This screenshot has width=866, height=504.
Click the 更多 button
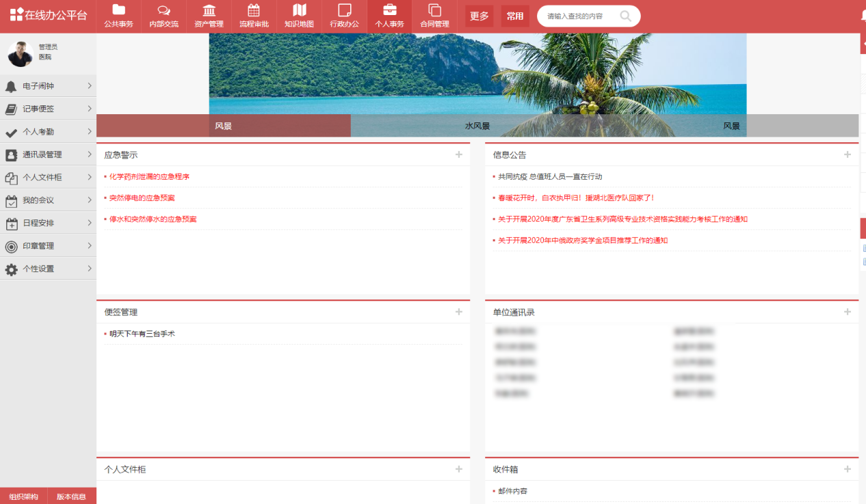coord(479,16)
